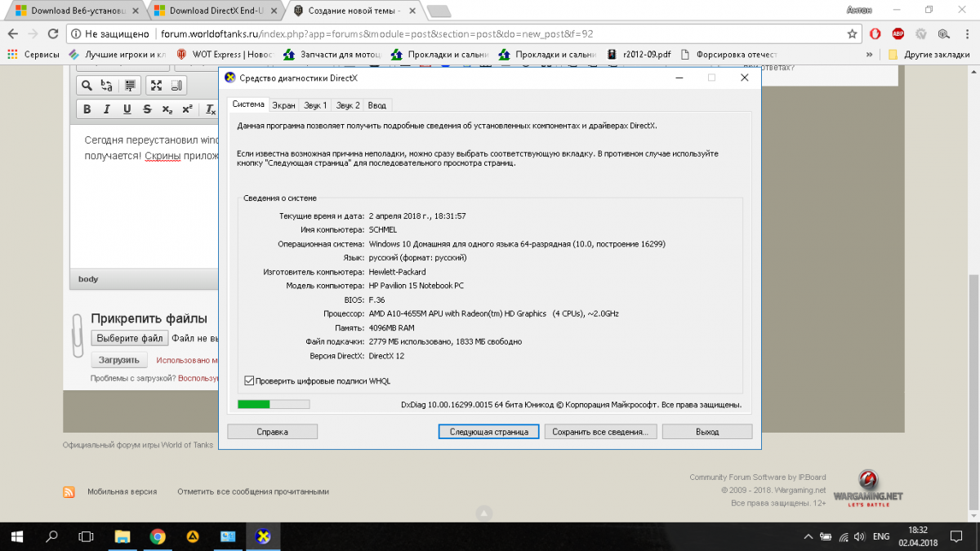Click 'Сохранить все сведения...' button

(x=599, y=432)
